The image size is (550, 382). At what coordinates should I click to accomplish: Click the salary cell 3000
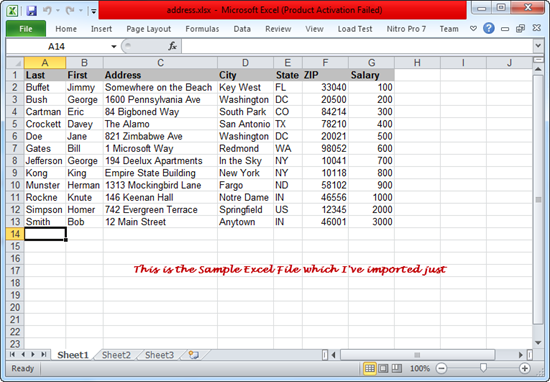point(371,222)
